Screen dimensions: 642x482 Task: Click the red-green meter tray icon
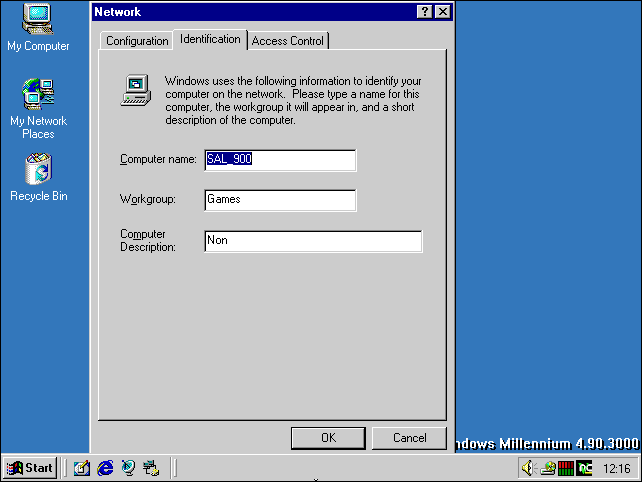pyautogui.click(x=566, y=468)
